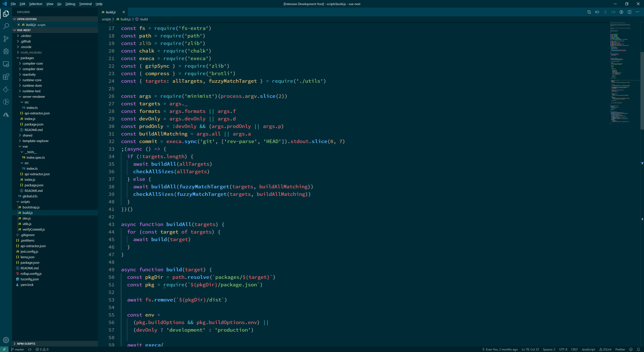Click JavaScript language mode in status bar

pyautogui.click(x=588, y=349)
